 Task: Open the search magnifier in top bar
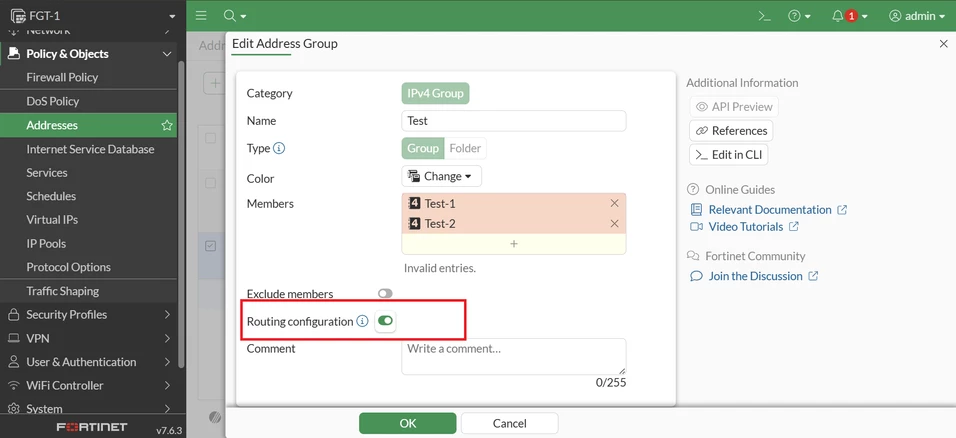tap(229, 16)
